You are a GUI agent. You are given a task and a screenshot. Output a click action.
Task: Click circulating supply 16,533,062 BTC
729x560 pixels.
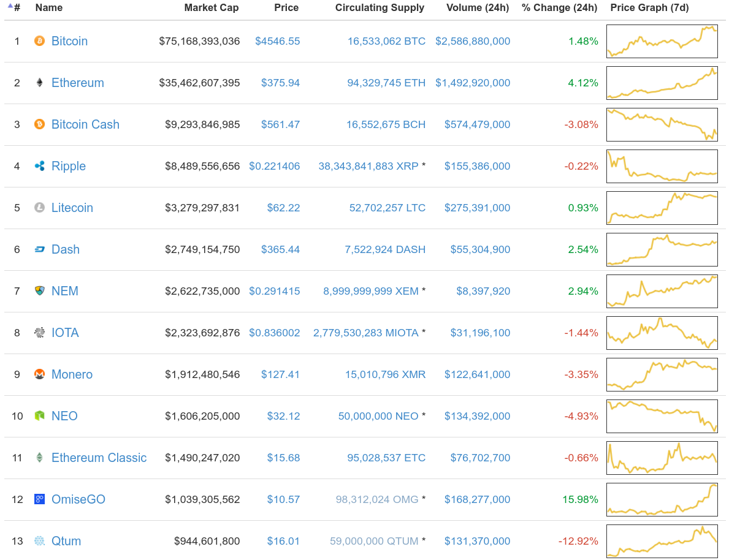pyautogui.click(x=386, y=41)
